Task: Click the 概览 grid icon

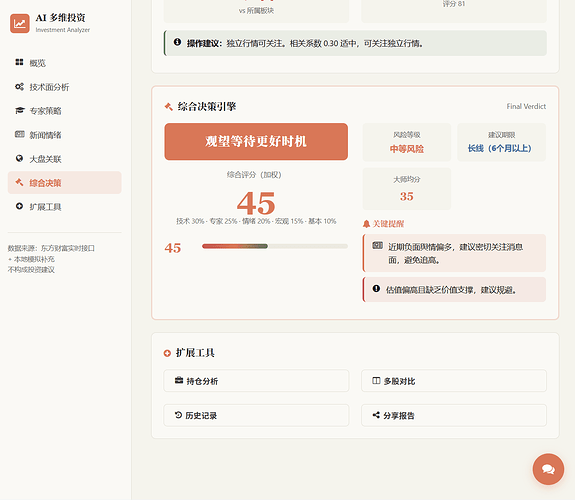Action: click(x=19, y=62)
